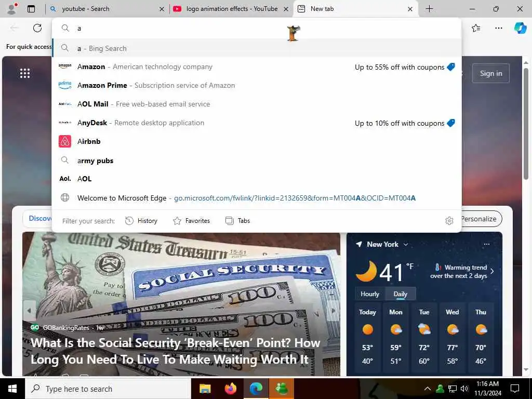
Task: Select the AnyDesk suggestion
Action: click(x=257, y=123)
